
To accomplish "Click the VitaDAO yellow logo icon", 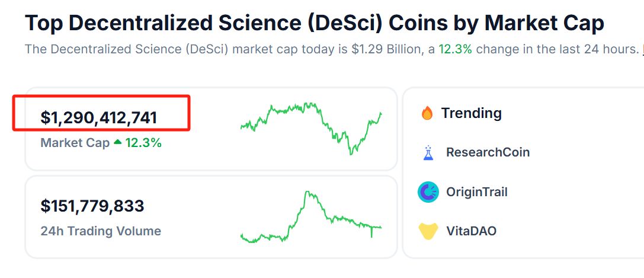I will point(428,231).
